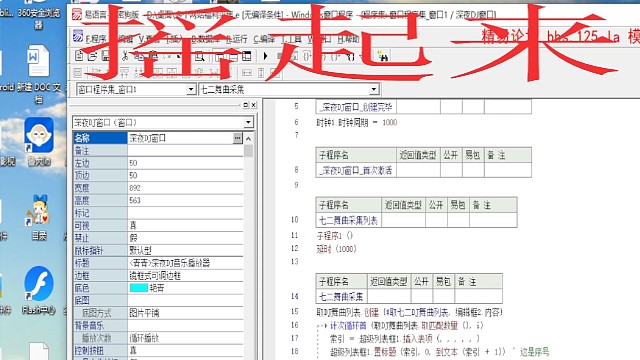Click the 控制按钮 property value 真
This screenshot has width=640, height=360.
coord(133,351)
